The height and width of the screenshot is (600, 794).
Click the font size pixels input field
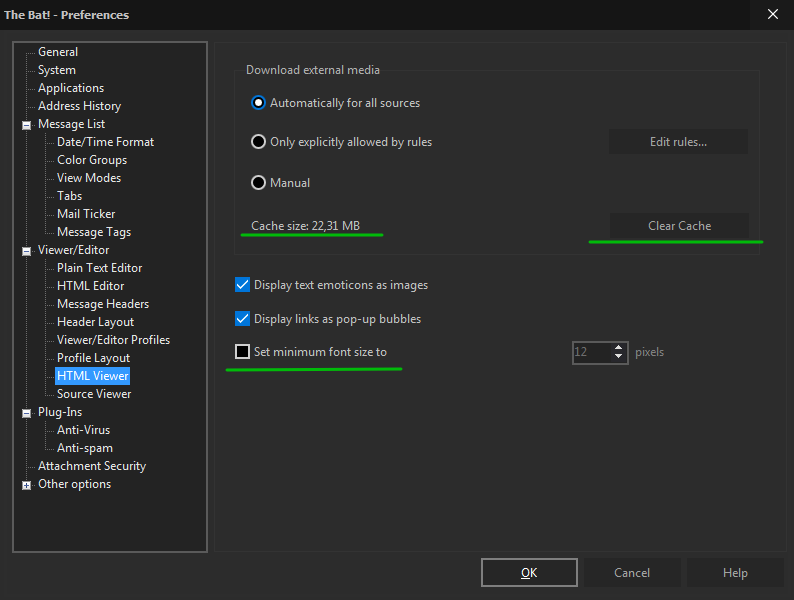tap(592, 352)
